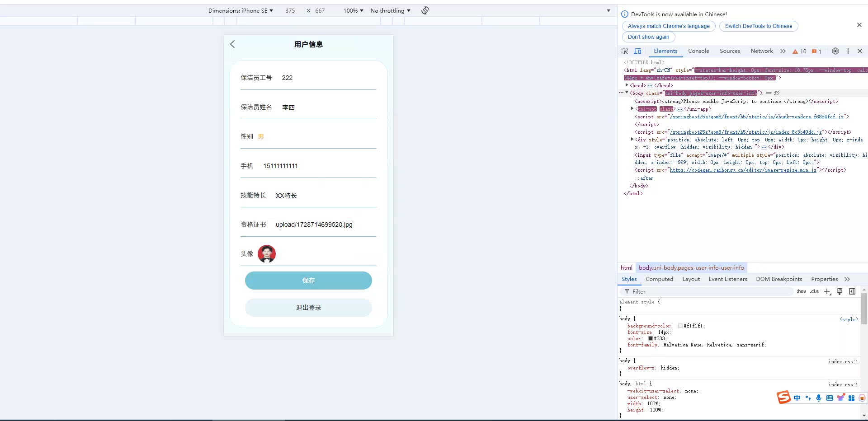This screenshot has width=868, height=421.
Task: Click Switch DevTools to Chinese button
Action: [759, 26]
